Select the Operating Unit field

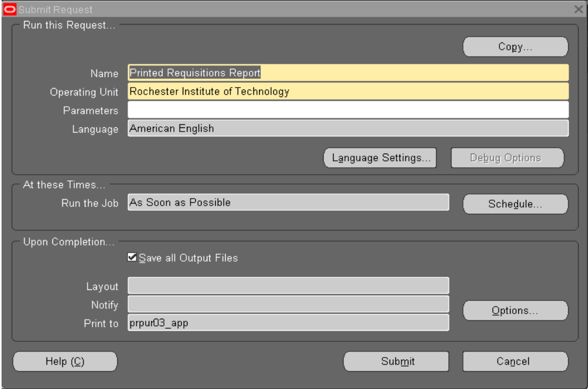point(348,92)
